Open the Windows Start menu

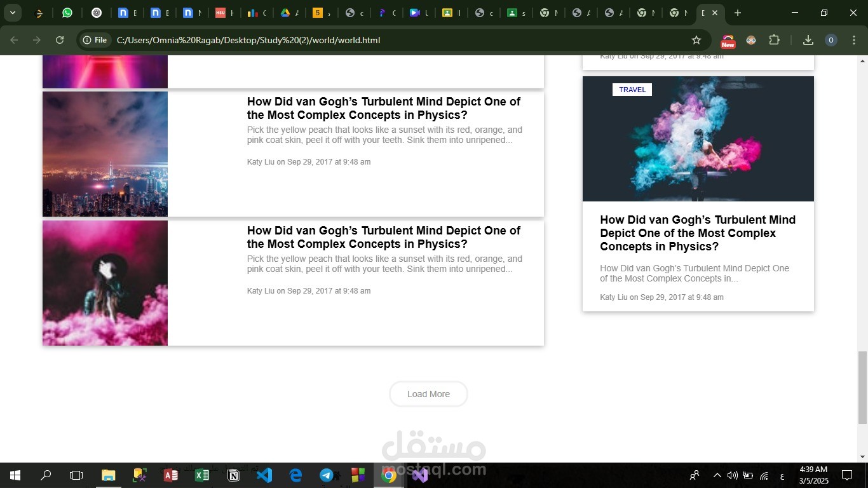point(15,475)
